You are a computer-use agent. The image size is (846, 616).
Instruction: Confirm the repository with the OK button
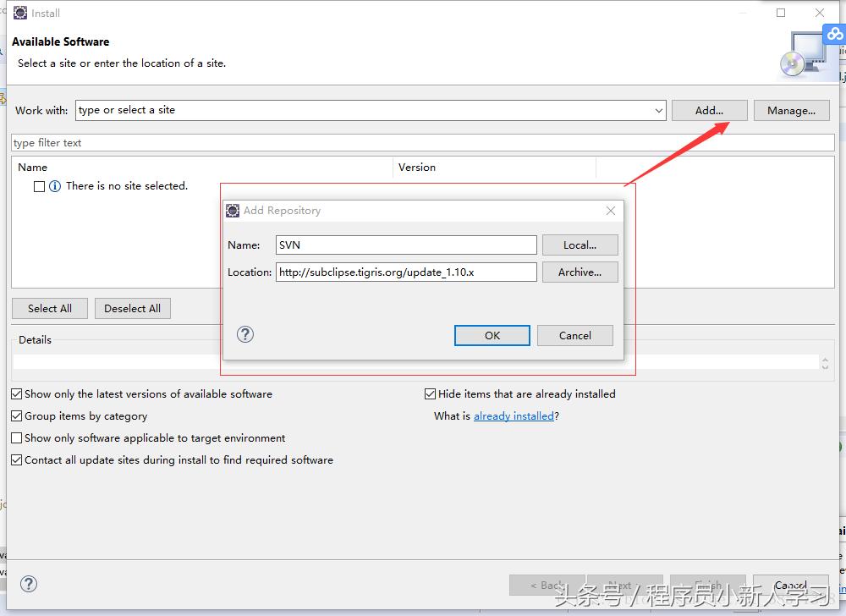pos(492,335)
